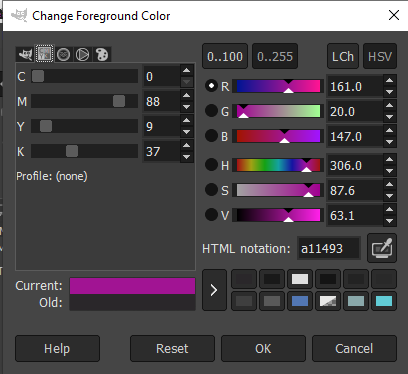Switch color model to LCh
The height and width of the screenshot is (374, 408).
point(343,56)
